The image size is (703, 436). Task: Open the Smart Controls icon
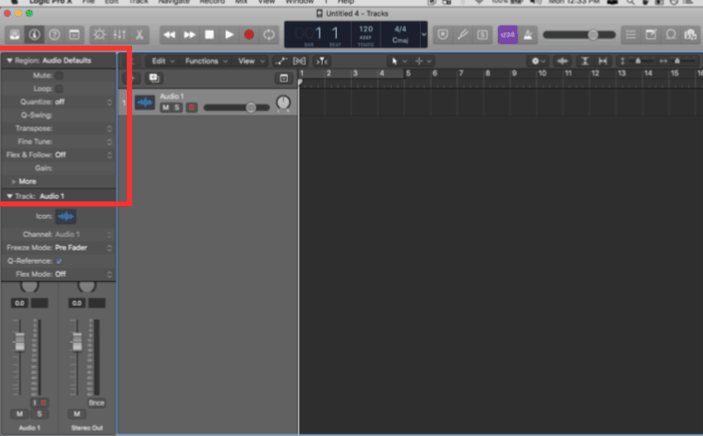tap(100, 35)
